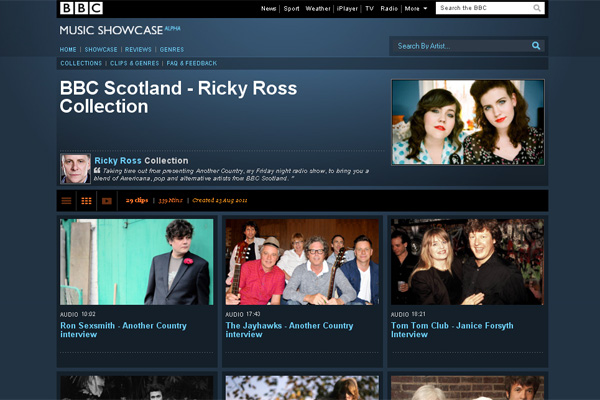Screen dimensions: 600x400
Task: Focus the Search the BBC field
Action: click(x=483, y=8)
